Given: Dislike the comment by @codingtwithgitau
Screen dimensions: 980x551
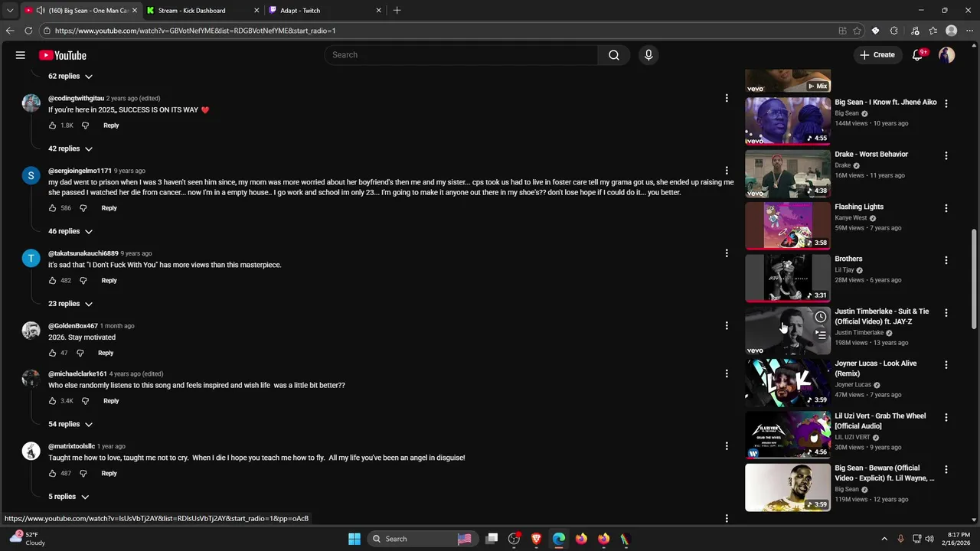Looking at the screenshot, I should (85, 126).
